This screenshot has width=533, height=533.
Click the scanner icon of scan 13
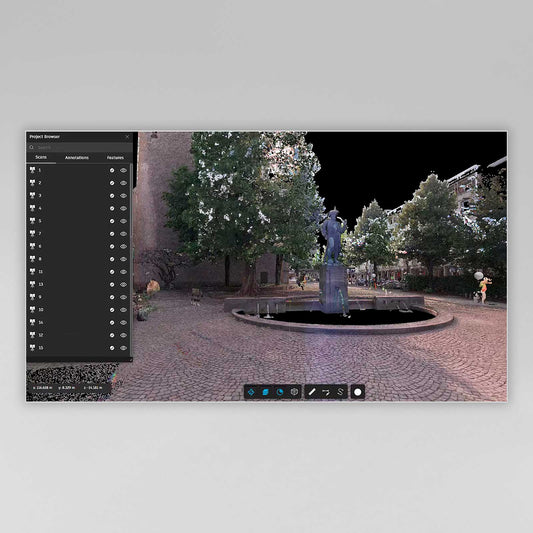click(x=33, y=284)
